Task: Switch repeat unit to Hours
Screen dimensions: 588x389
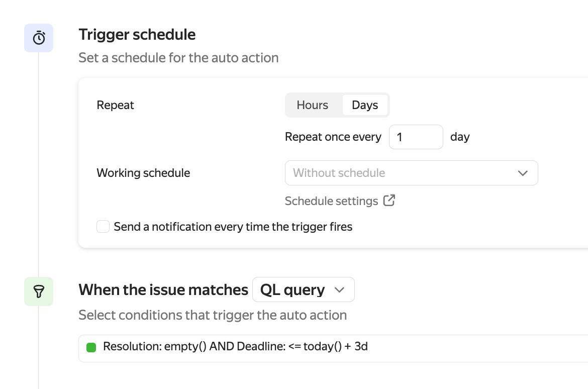Action: point(312,105)
